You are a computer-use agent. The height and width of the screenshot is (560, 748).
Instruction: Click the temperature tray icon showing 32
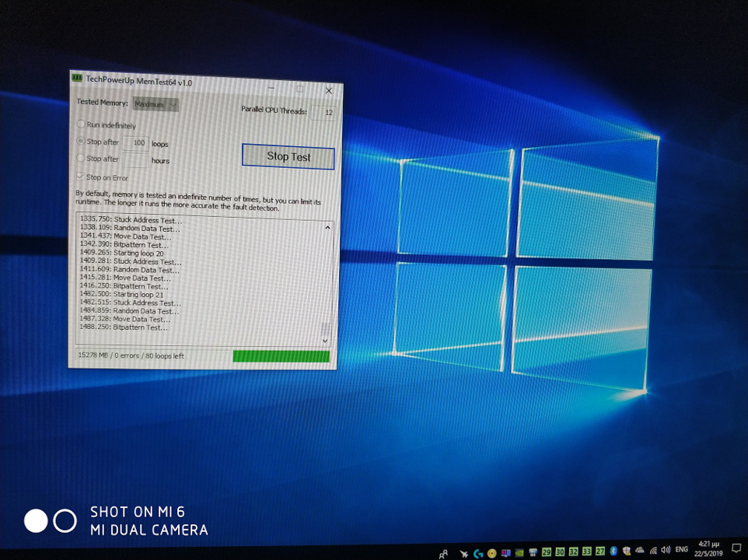(573, 551)
